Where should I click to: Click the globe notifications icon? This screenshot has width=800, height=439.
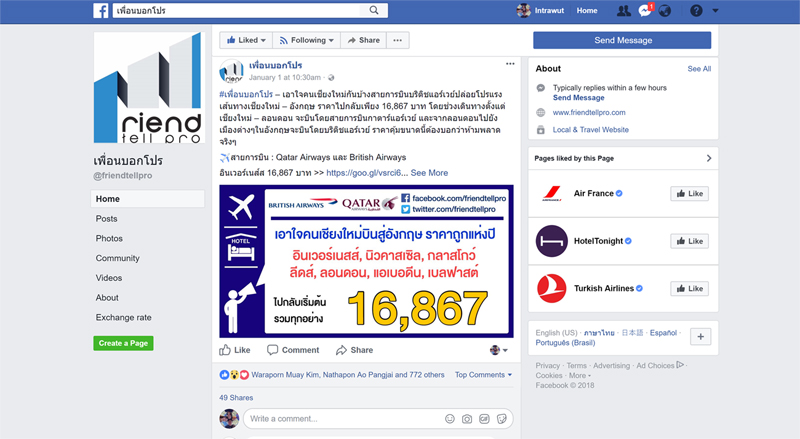(666, 11)
